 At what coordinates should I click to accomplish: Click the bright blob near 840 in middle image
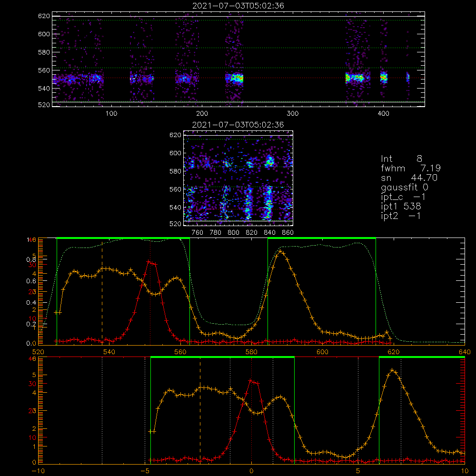click(x=269, y=161)
